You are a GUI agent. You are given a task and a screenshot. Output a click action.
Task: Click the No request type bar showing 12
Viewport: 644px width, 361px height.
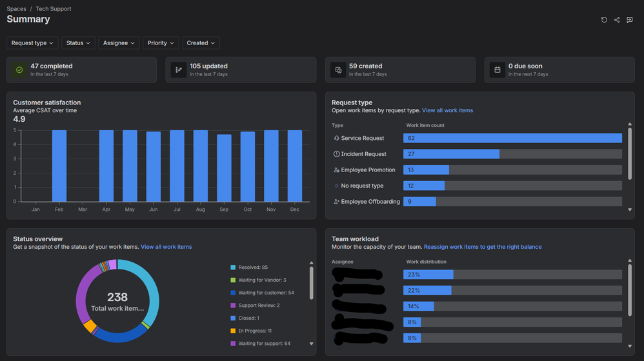point(424,186)
